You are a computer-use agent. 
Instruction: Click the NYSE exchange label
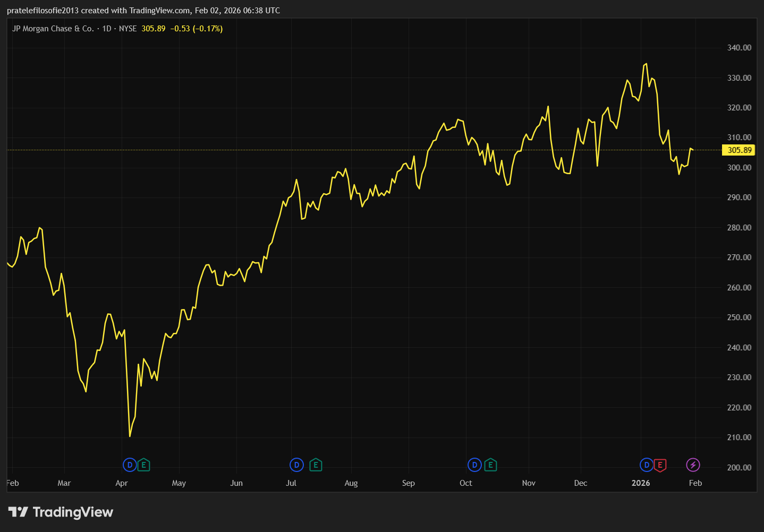tap(128, 29)
